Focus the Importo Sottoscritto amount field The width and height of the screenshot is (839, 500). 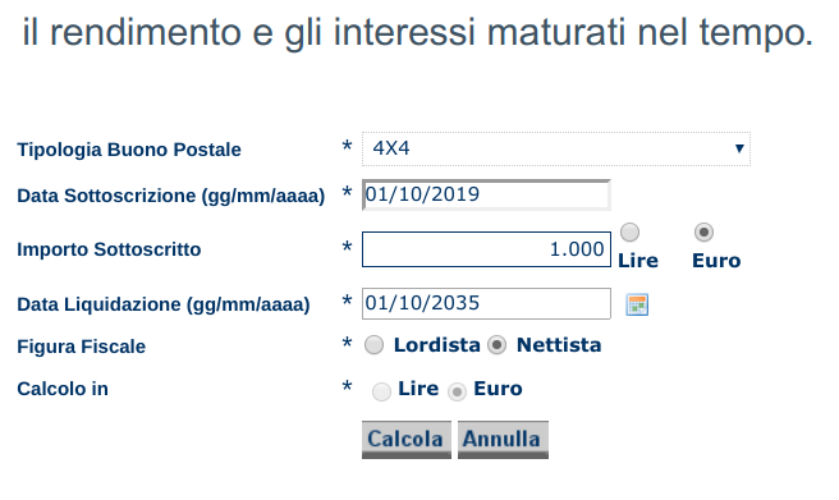pos(486,249)
